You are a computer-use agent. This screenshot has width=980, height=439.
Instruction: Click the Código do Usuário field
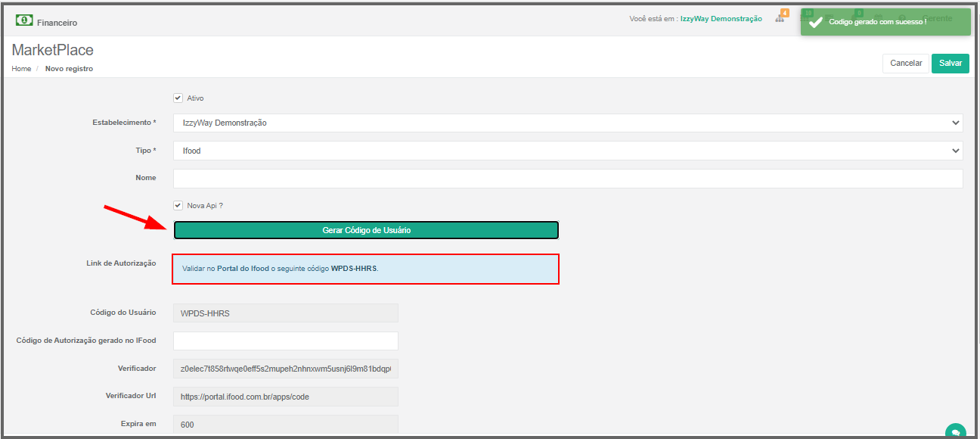click(x=286, y=313)
